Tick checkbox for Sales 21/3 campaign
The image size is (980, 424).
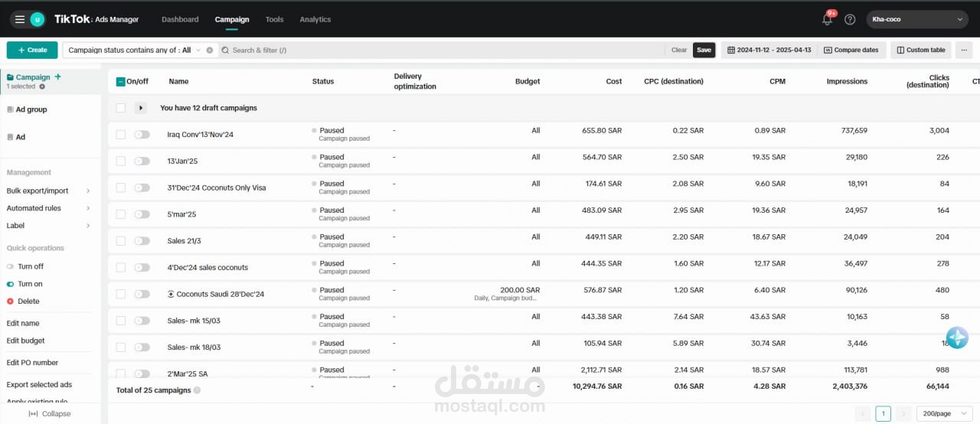point(120,241)
